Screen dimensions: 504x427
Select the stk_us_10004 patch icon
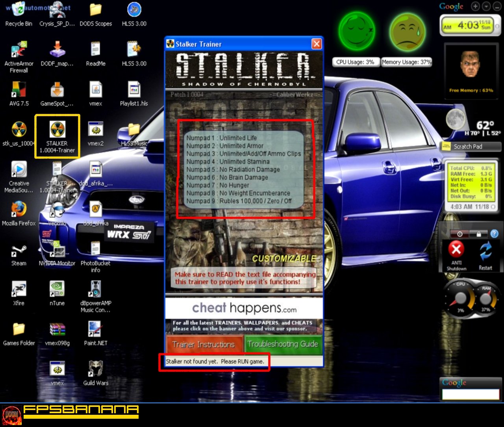pyautogui.click(x=19, y=134)
